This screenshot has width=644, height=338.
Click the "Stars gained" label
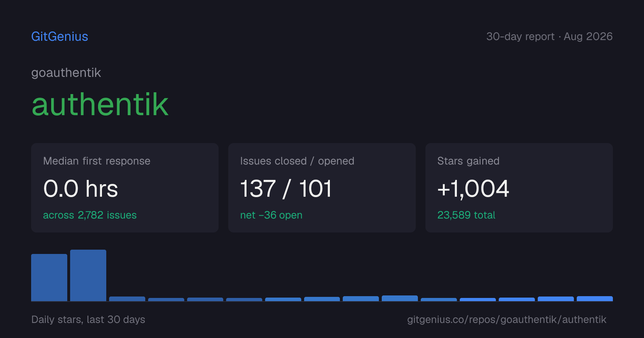(468, 161)
